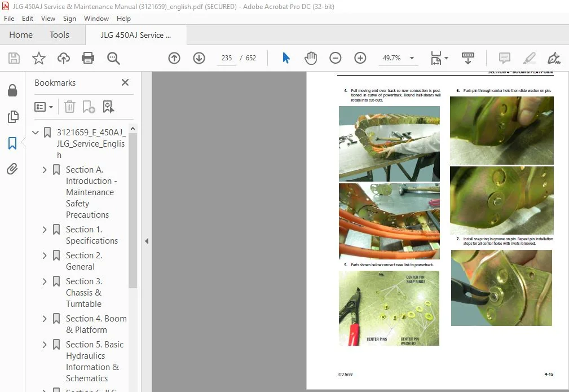Select 3121659_E_450AJ_JLG_Service_English bookmark
This screenshot has height=392, width=569.
click(91, 143)
